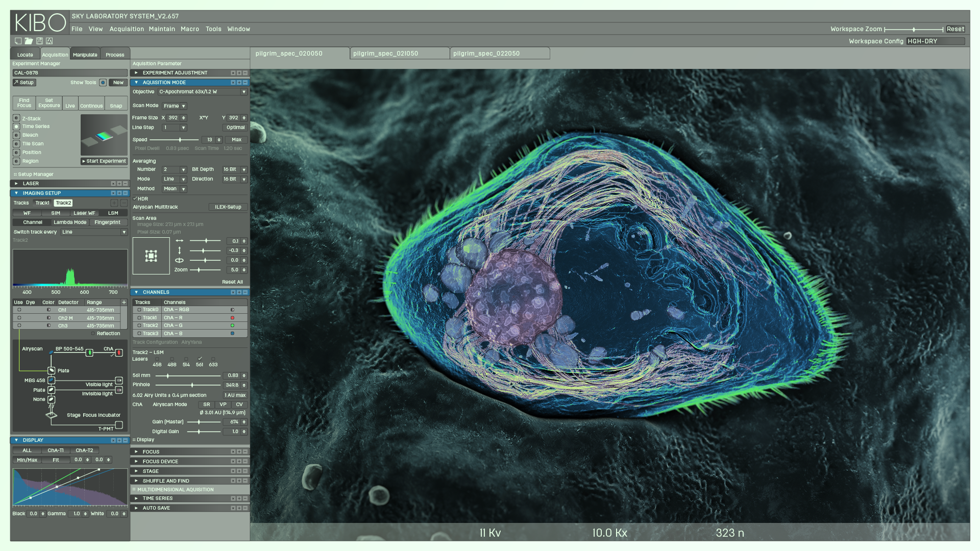Screen dimensions: 980x551
Task: Click the MBS 458 beam splitter icon
Action: (x=51, y=381)
